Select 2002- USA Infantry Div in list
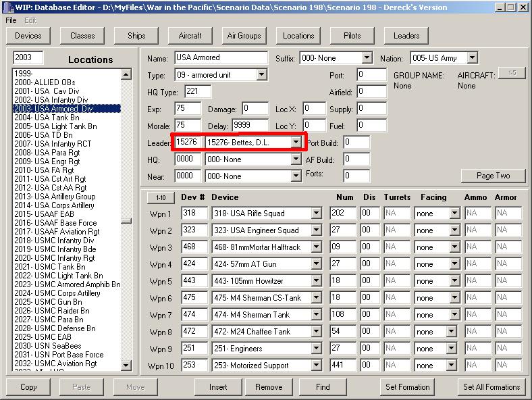Image resolution: width=532 pixels, height=400 pixels. point(66,100)
